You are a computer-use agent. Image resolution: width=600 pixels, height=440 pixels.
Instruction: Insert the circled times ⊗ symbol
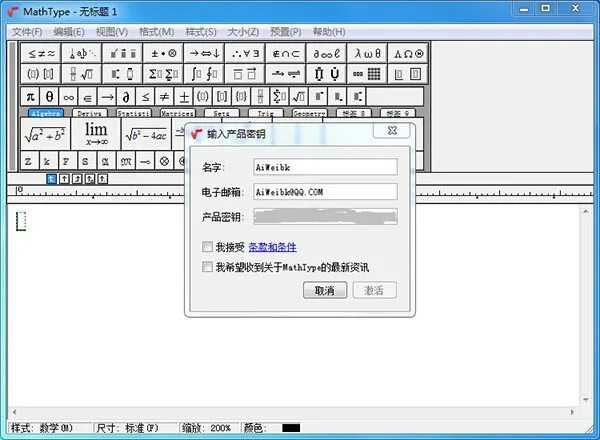pyautogui.click(x=165, y=161)
